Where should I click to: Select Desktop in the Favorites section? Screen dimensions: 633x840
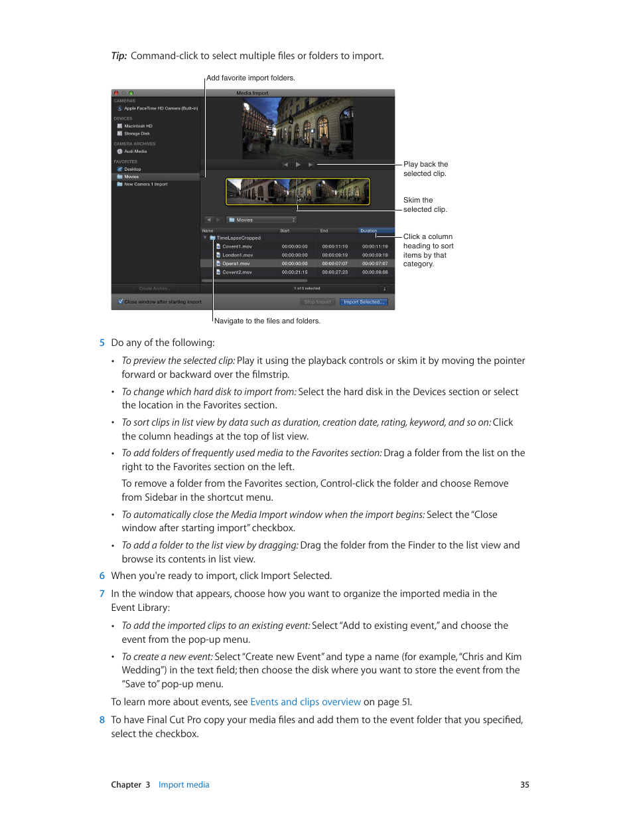point(133,169)
